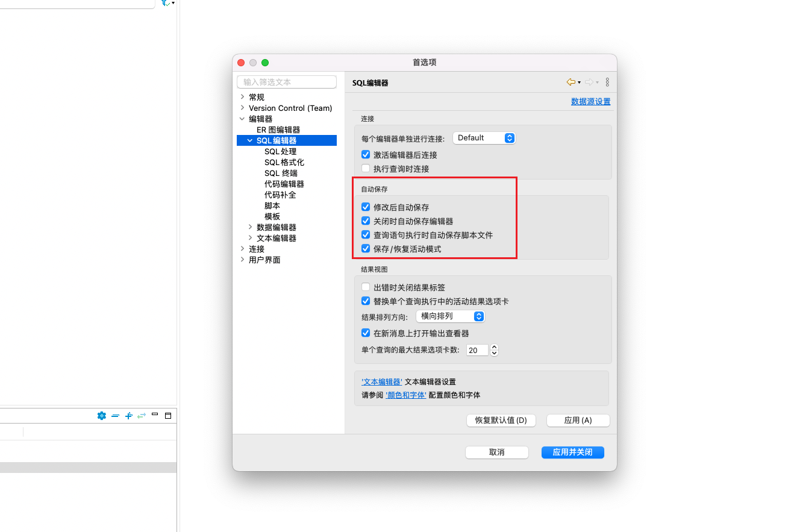The width and height of the screenshot is (791, 532).
Task: Toggle 保存/恢复活动模式 checkbox
Action: 366,248
